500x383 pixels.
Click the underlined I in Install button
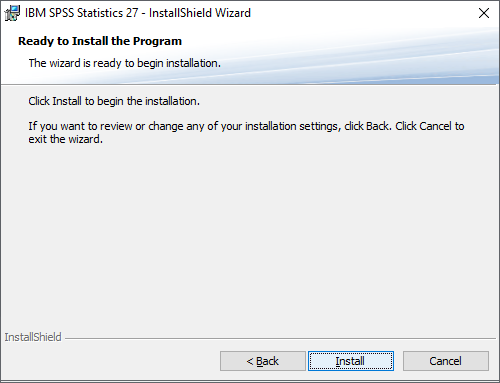(x=337, y=361)
